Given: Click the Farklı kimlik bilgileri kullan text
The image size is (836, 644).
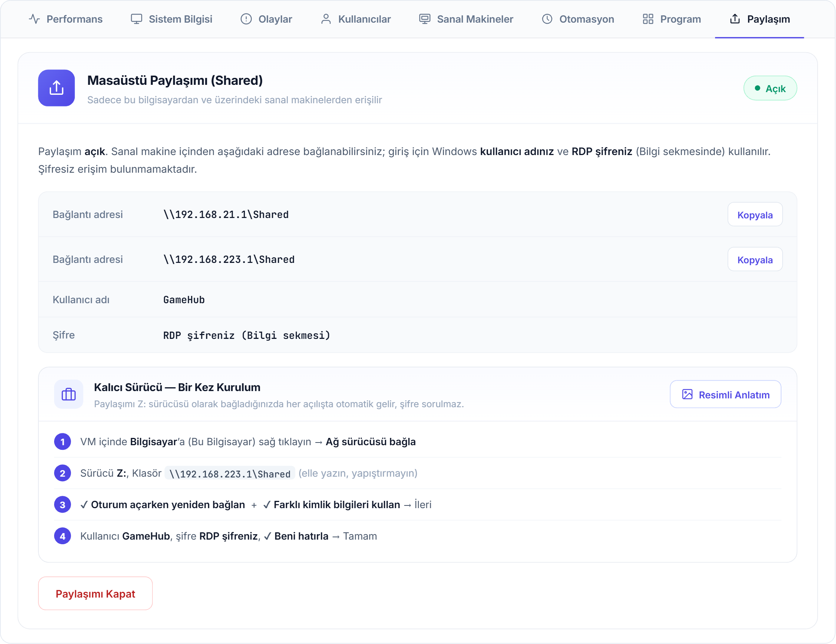Looking at the screenshot, I should coord(337,505).
